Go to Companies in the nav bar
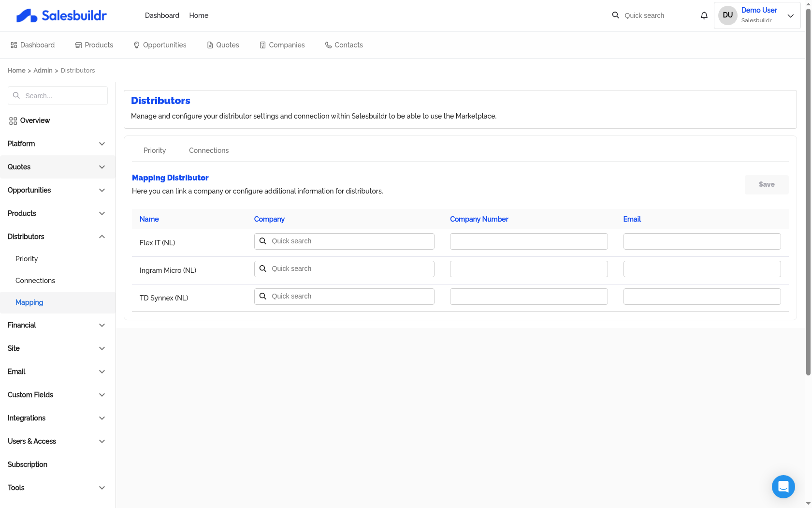The width and height of the screenshot is (812, 508). click(282, 45)
